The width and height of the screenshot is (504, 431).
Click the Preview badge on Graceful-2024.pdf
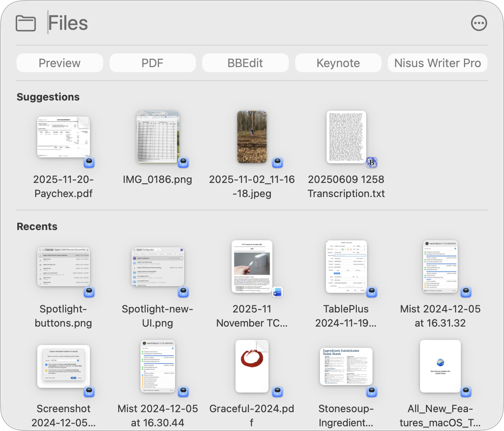coord(277,391)
